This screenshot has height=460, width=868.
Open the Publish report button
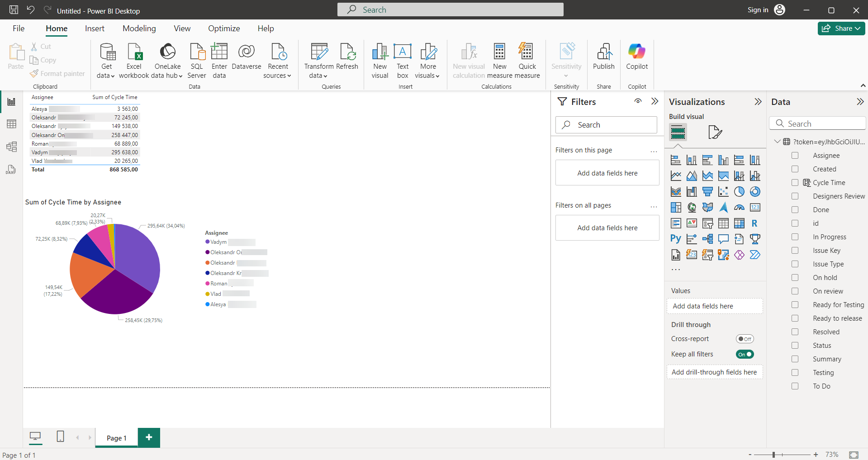coord(603,57)
